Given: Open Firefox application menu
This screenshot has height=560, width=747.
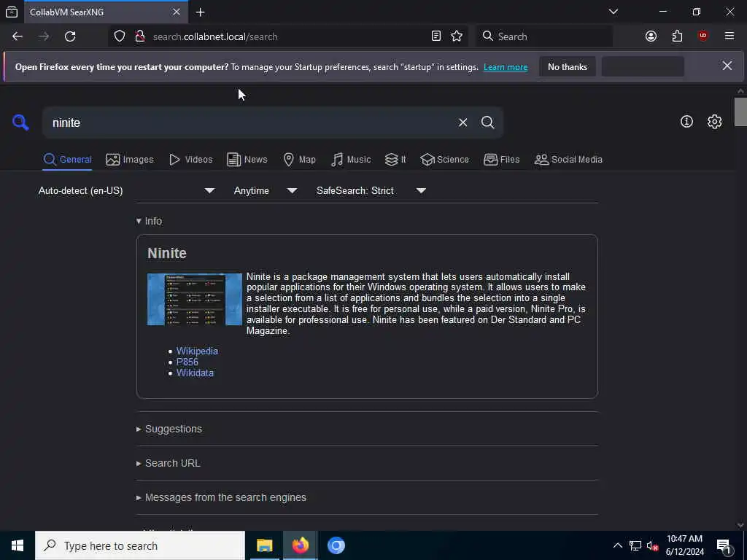Looking at the screenshot, I should 729,36.
